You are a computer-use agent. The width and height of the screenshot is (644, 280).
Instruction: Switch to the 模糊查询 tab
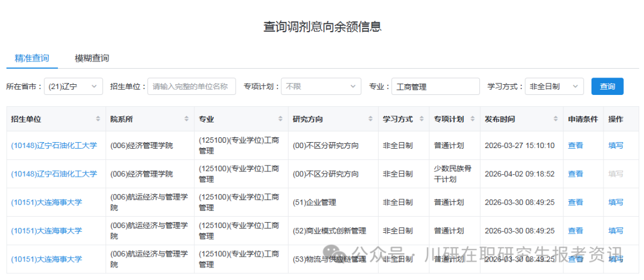tap(92, 58)
